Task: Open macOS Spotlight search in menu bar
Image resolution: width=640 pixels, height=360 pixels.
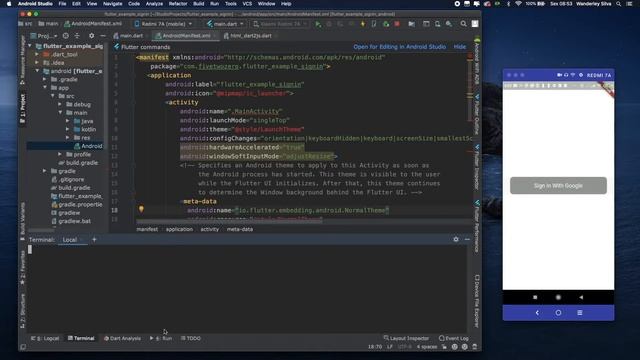Action: [x=619, y=4]
